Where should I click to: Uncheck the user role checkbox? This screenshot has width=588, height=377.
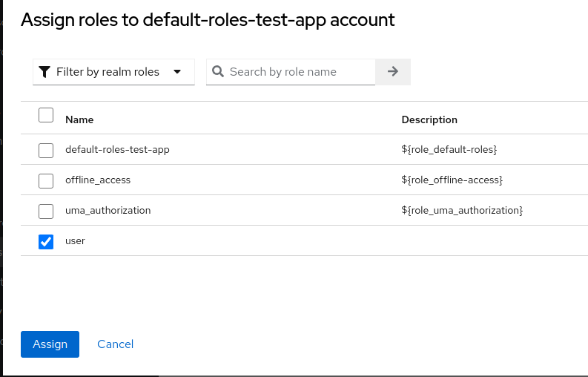click(46, 242)
